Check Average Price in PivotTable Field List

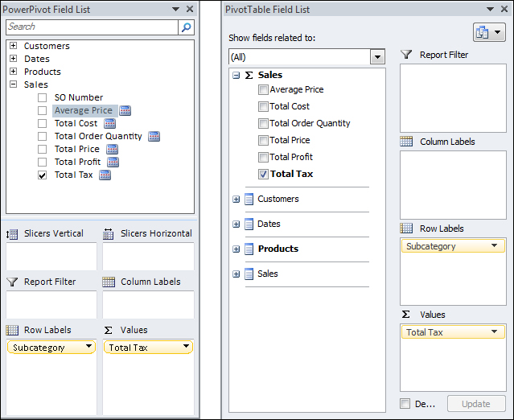click(x=263, y=89)
